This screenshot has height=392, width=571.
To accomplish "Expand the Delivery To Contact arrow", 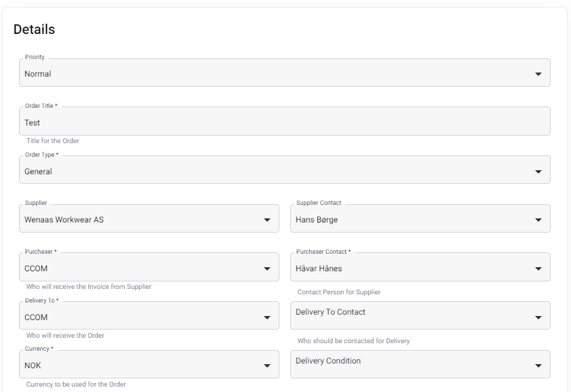I will coord(538,317).
